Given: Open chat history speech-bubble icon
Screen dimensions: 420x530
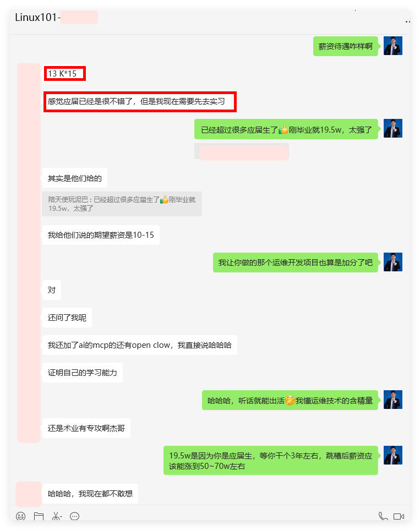Looking at the screenshot, I should [x=74, y=516].
